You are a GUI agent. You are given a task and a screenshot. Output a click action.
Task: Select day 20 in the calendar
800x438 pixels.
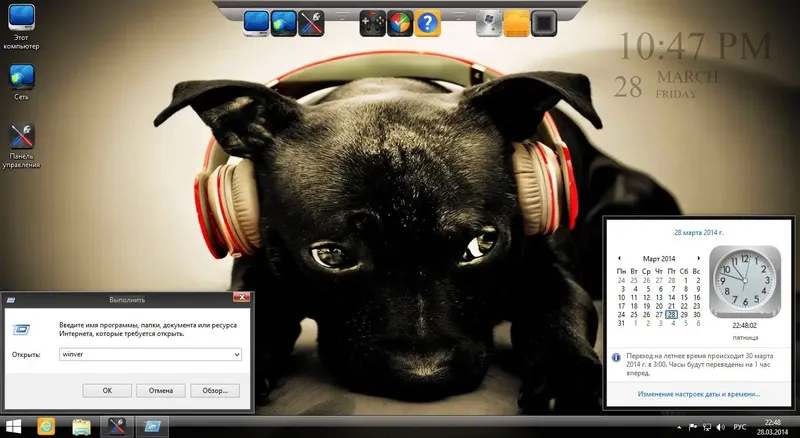(x=659, y=306)
